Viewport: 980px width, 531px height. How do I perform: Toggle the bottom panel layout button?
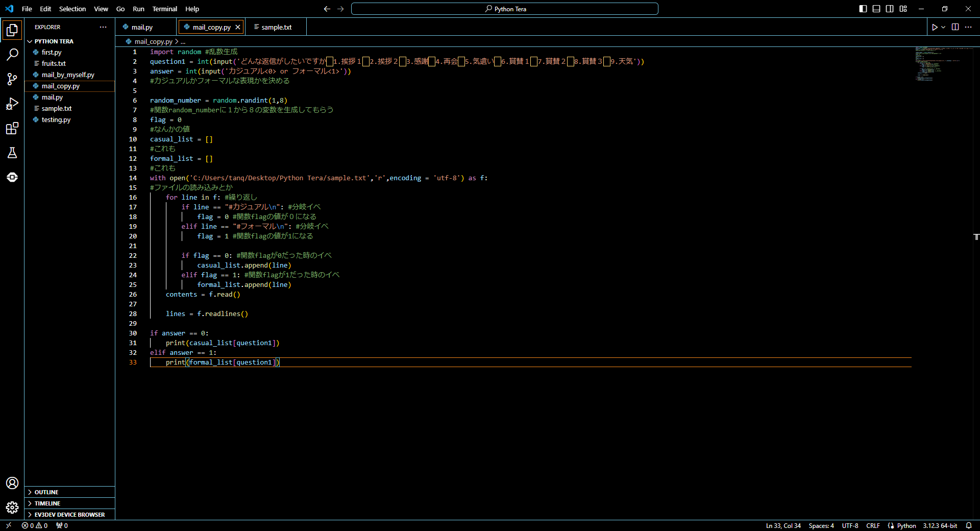coord(876,9)
